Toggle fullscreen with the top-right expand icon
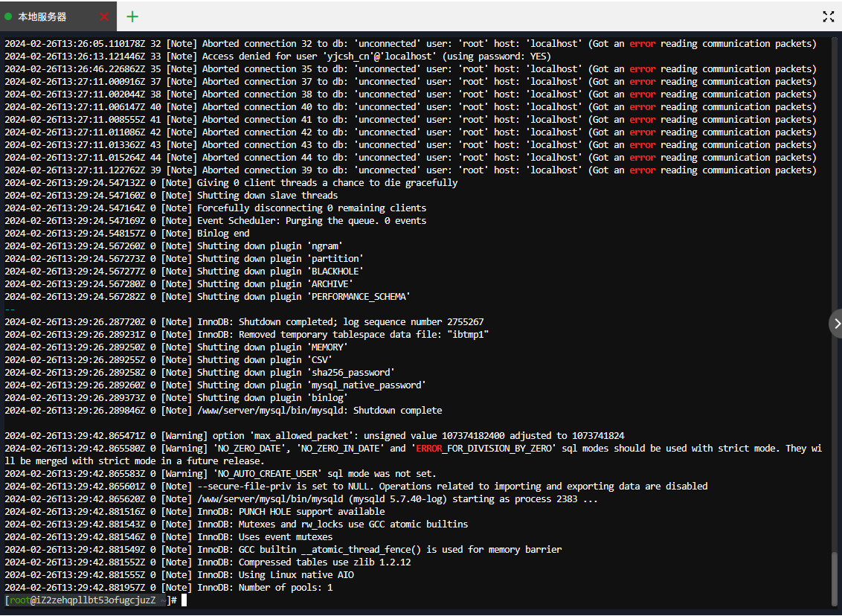Screen dimensions: 842x616 [828, 16]
